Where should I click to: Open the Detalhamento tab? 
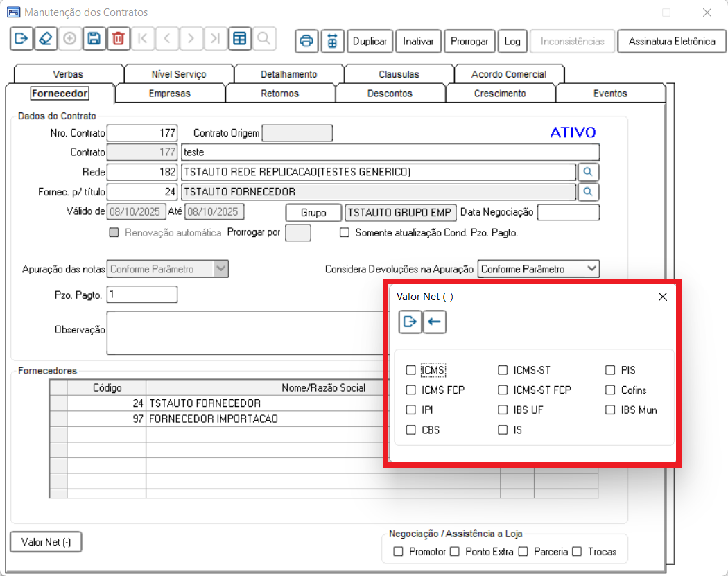(x=289, y=74)
